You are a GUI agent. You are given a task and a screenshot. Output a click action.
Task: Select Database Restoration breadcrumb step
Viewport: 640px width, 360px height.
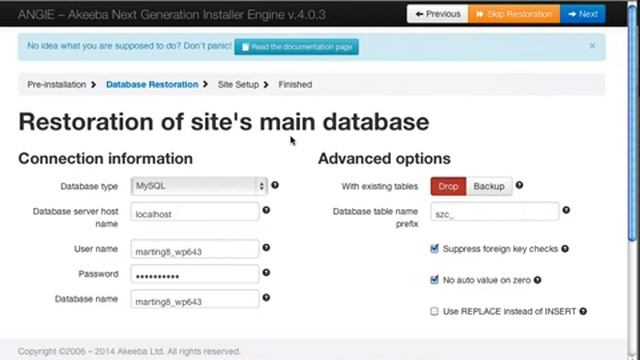152,84
